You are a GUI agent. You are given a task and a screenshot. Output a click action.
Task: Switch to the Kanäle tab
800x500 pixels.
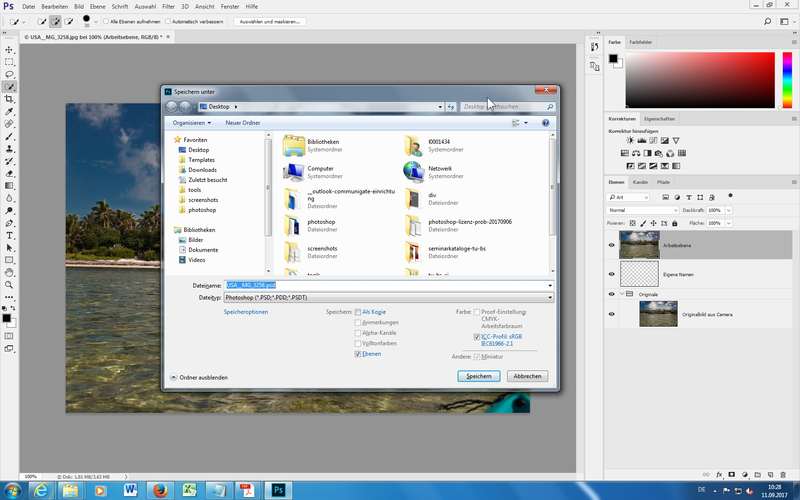[x=640, y=182]
